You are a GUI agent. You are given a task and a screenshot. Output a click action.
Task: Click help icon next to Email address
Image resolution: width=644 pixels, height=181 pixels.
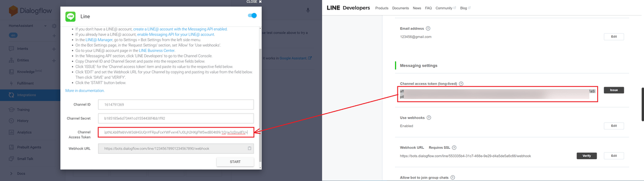pos(428,29)
